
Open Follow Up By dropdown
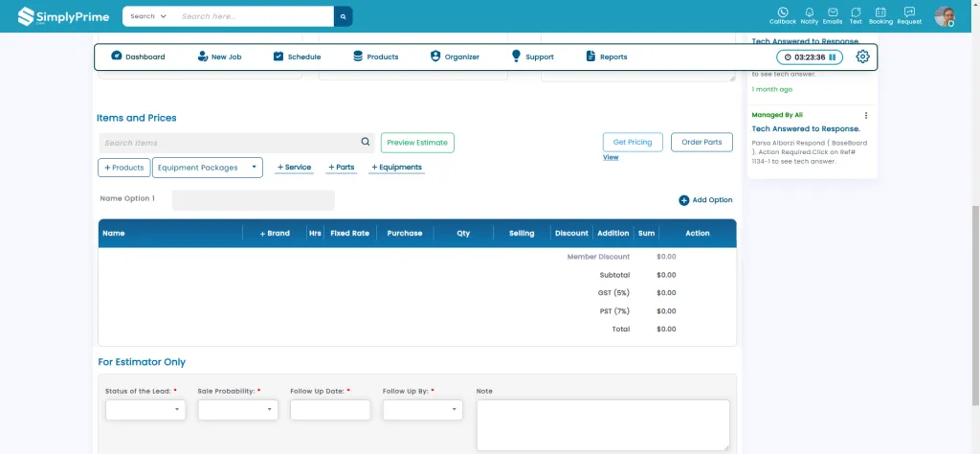(423, 410)
